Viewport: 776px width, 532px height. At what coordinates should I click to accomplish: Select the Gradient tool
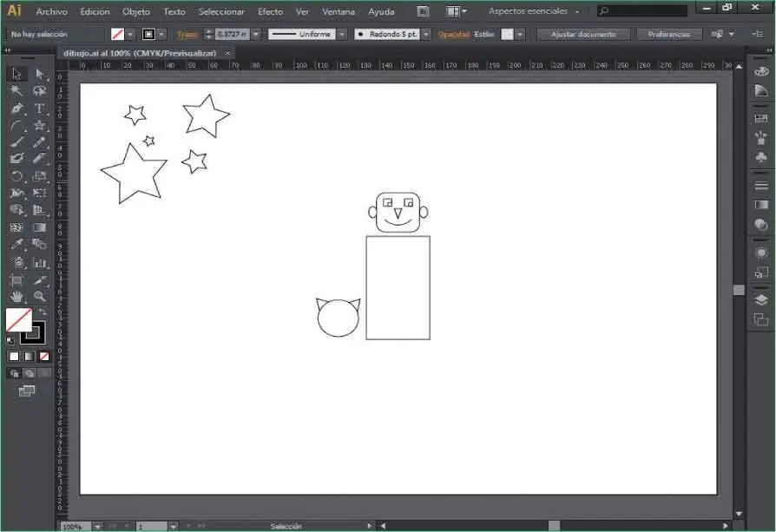point(40,227)
